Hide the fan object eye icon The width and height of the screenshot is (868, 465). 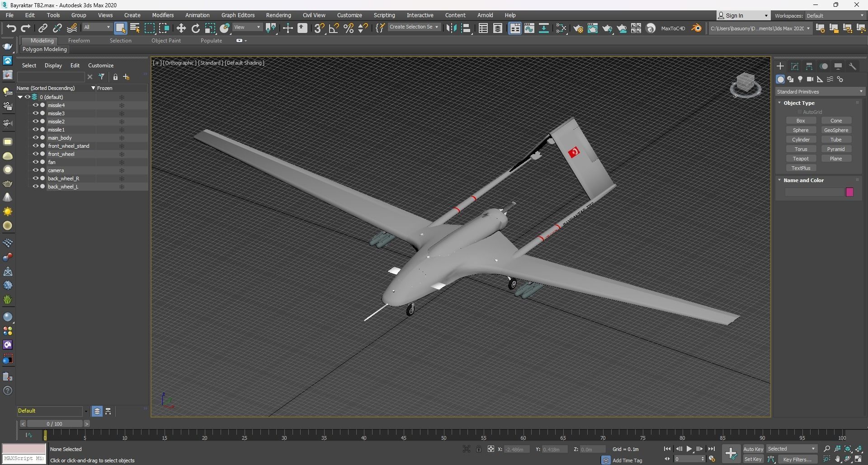pos(35,162)
